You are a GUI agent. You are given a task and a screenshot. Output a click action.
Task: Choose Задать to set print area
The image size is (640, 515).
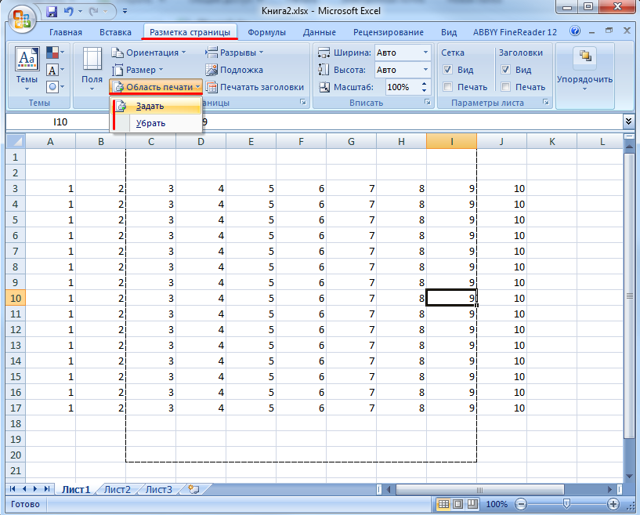click(x=157, y=106)
